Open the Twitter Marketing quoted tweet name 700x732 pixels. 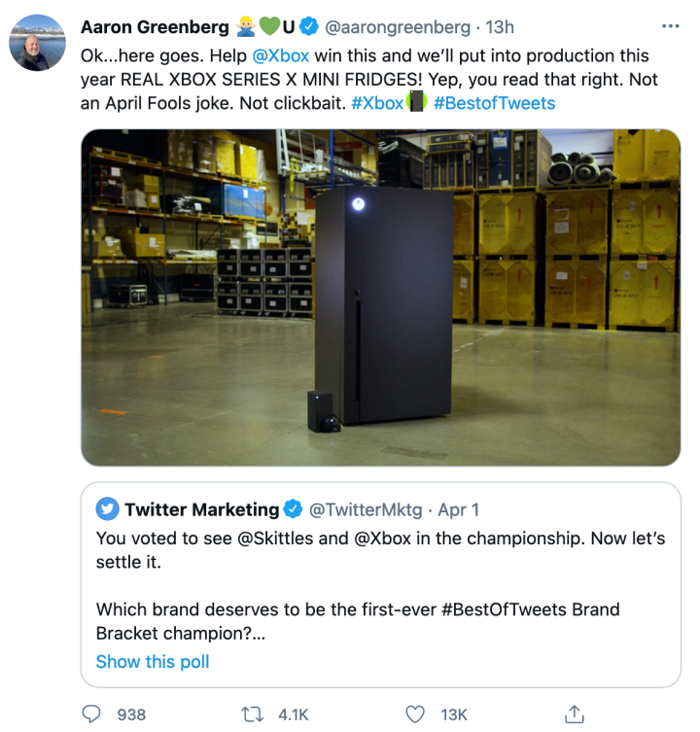click(201, 509)
